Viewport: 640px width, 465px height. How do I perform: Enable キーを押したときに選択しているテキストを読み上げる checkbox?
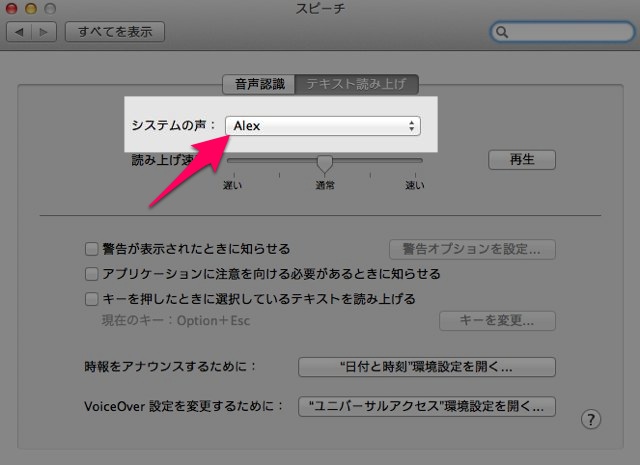[91, 299]
